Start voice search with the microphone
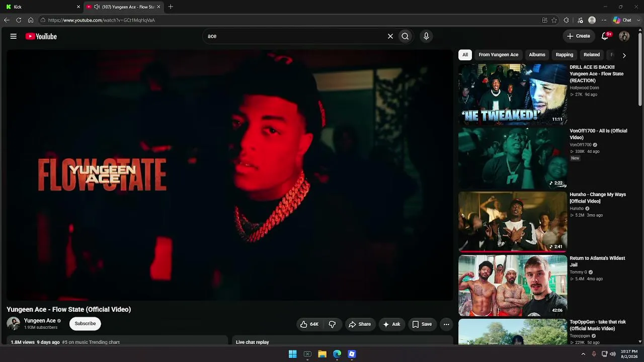 [426, 36]
